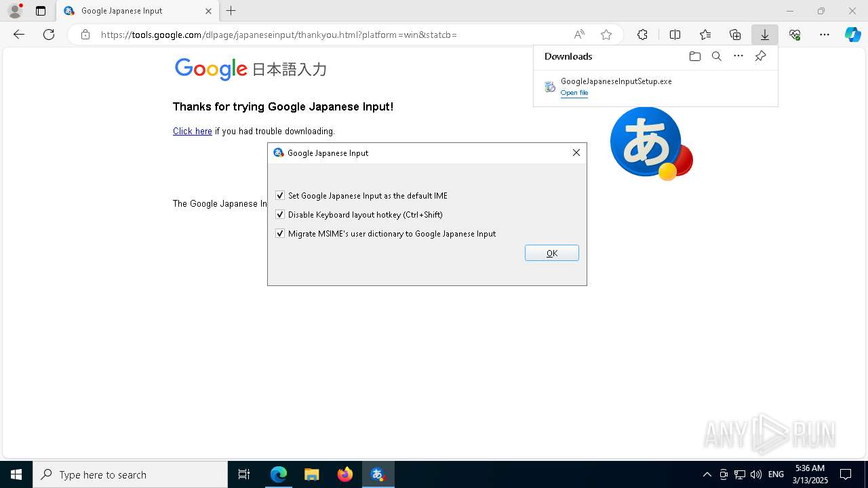Open file GoogleJapaneseInputSetup.exe link

574,93
